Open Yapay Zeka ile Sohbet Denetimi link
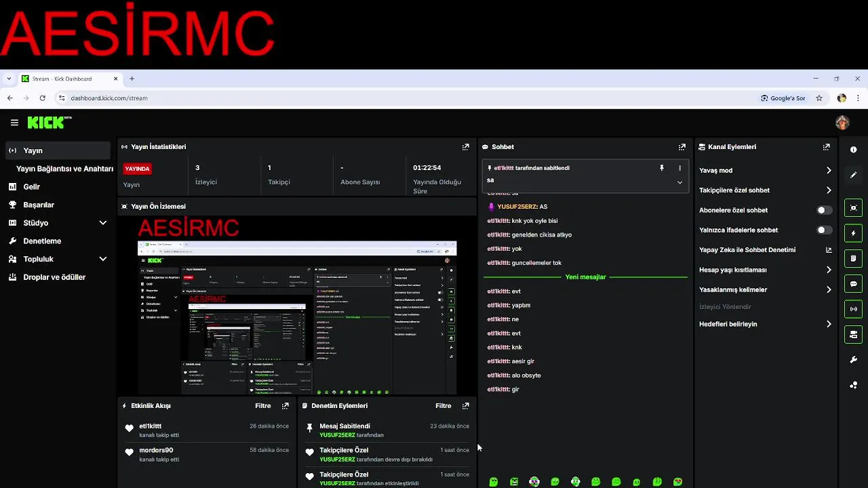 pos(766,250)
